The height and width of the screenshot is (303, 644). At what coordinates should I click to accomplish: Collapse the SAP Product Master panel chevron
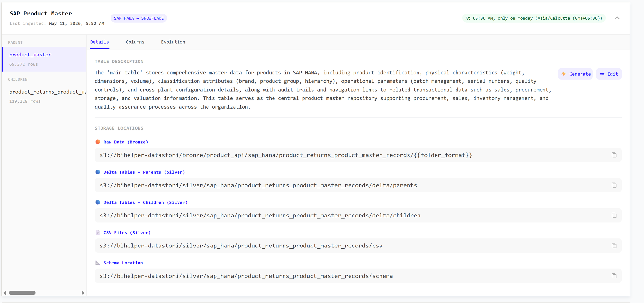[617, 18]
